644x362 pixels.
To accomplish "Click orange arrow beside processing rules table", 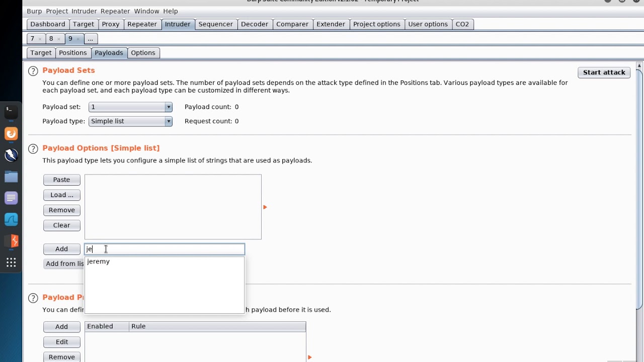I will [x=309, y=357].
